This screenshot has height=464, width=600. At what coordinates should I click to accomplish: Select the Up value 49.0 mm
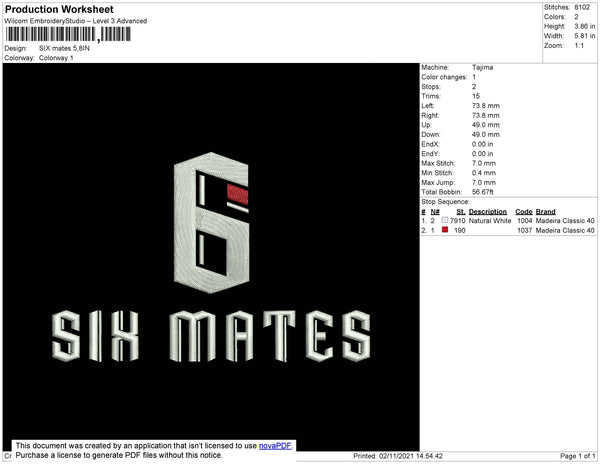click(x=486, y=125)
